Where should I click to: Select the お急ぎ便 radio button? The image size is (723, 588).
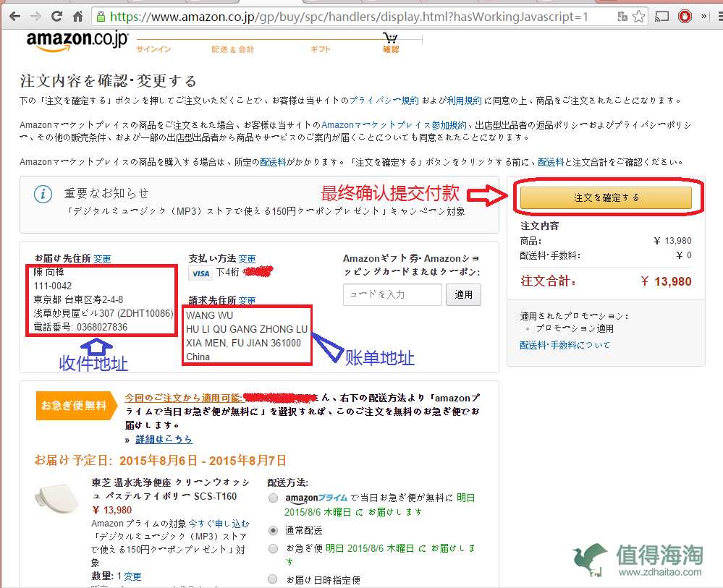pos(274,548)
